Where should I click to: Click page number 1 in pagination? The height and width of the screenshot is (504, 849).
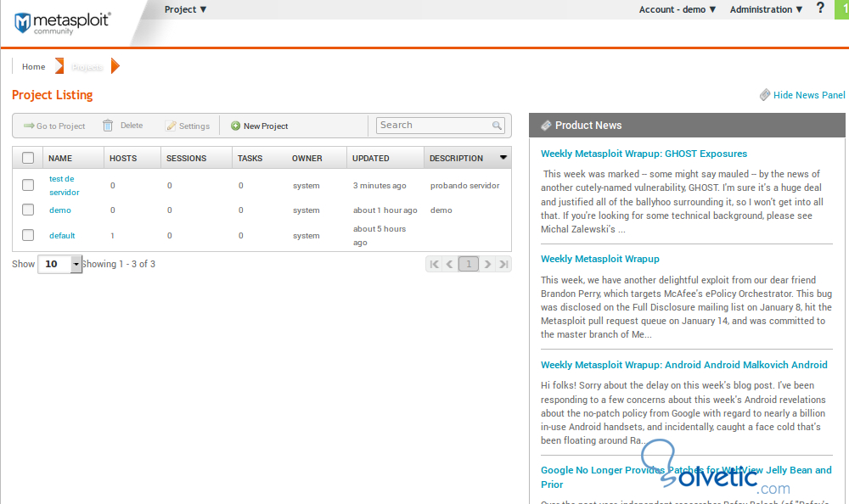click(x=469, y=264)
